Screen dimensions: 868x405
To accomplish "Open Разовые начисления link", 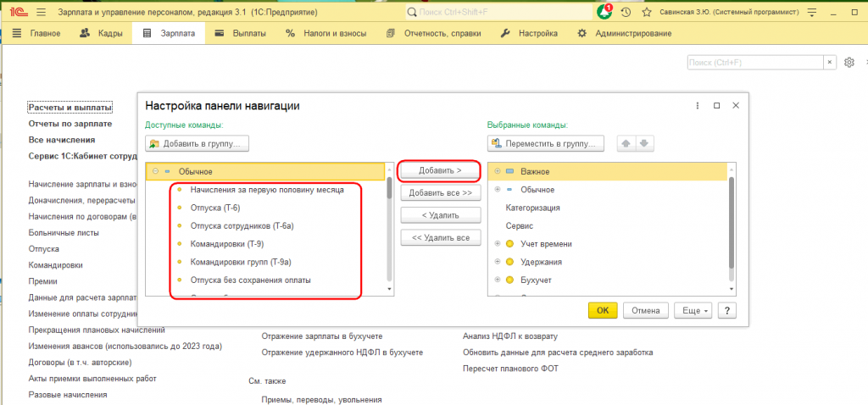I will tap(68, 395).
